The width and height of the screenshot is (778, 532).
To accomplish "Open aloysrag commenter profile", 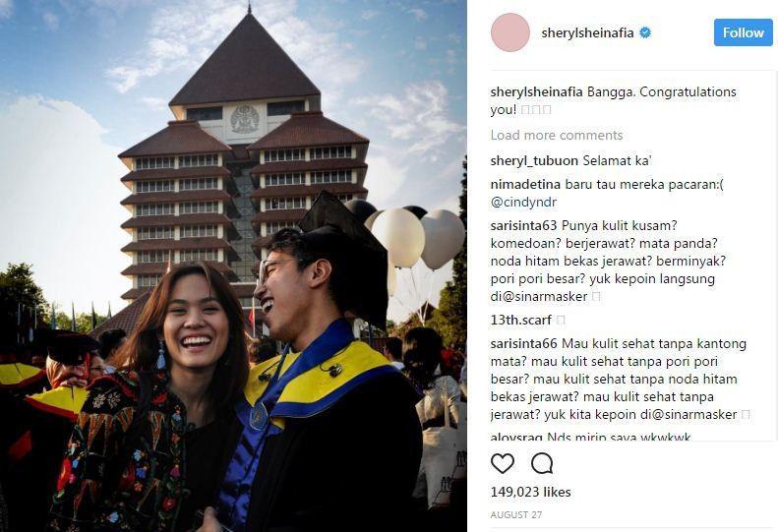I will (x=516, y=438).
